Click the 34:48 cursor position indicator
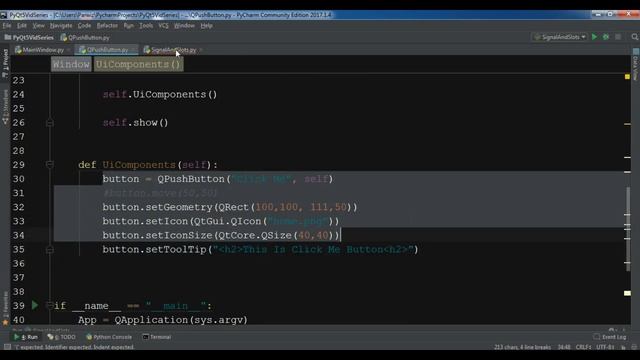This screenshot has width=640, height=360. [564, 347]
